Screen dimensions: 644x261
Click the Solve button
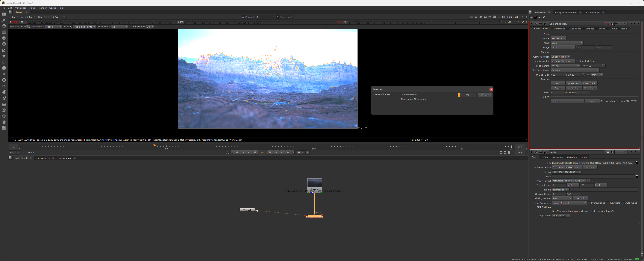tap(558, 88)
